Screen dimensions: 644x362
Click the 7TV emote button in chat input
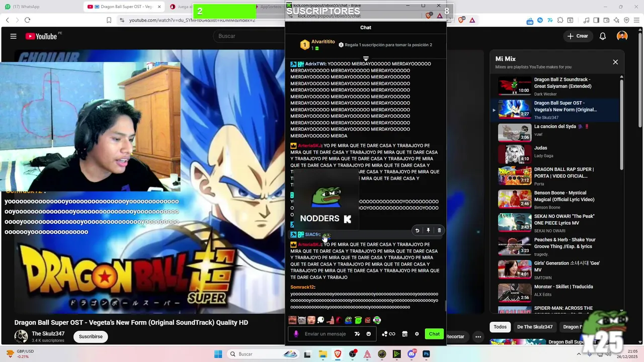click(357, 334)
